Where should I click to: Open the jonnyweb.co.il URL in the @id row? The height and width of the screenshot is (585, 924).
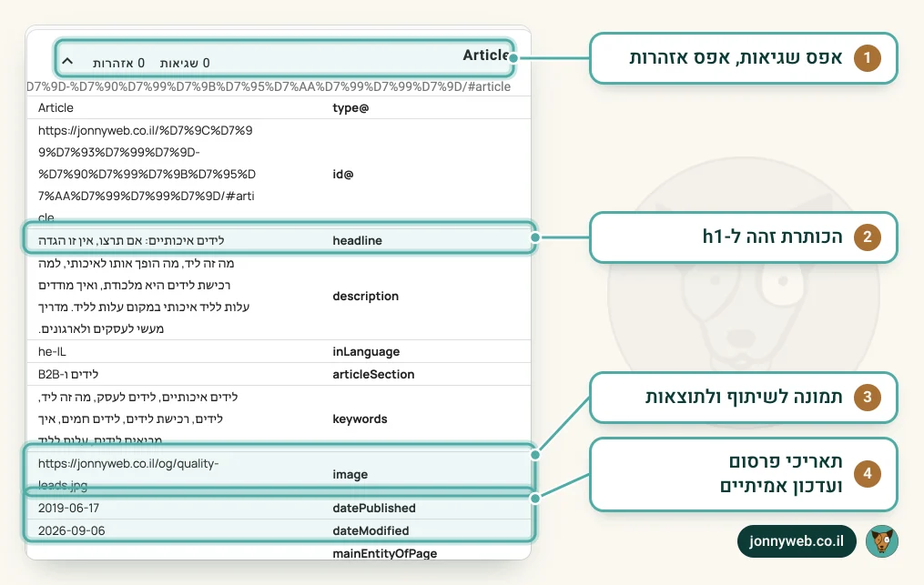(x=147, y=174)
